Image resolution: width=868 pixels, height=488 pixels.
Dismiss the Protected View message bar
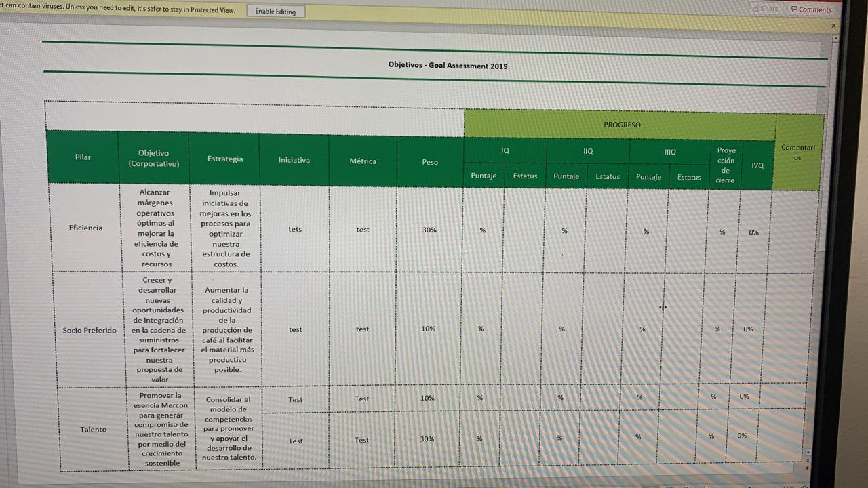[833, 26]
